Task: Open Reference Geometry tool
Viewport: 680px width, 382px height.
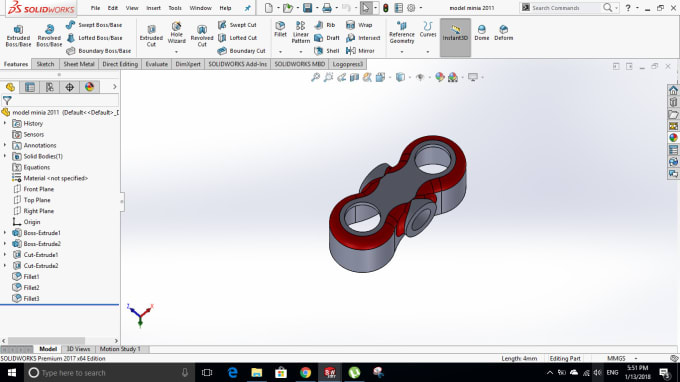Action: 402,32
